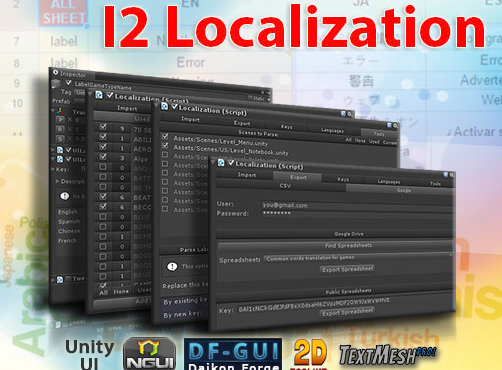The height and width of the screenshot is (370, 502).
Task: Click Export Spreadsheet under Spreadsheets dropdown
Action: click(347, 269)
